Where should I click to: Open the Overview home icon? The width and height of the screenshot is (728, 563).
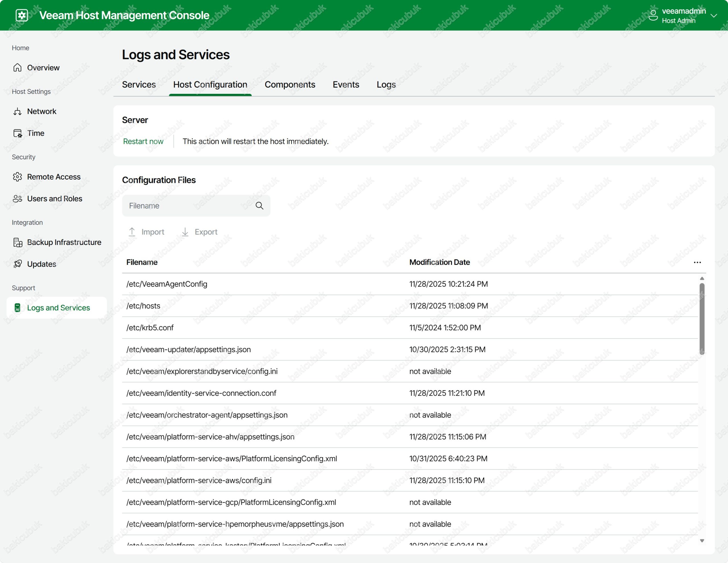tap(17, 68)
